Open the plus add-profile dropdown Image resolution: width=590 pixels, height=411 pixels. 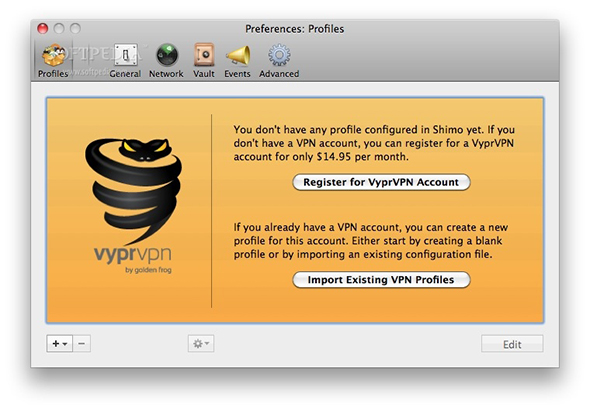pyautogui.click(x=59, y=344)
